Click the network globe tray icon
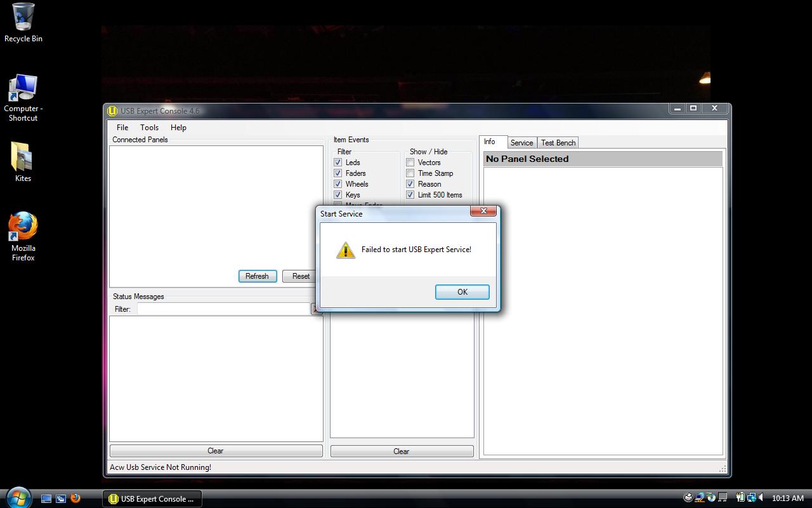The image size is (812, 508). 751,498
